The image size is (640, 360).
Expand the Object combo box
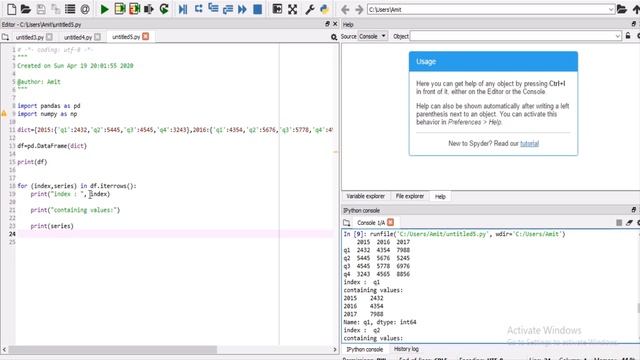[618, 36]
